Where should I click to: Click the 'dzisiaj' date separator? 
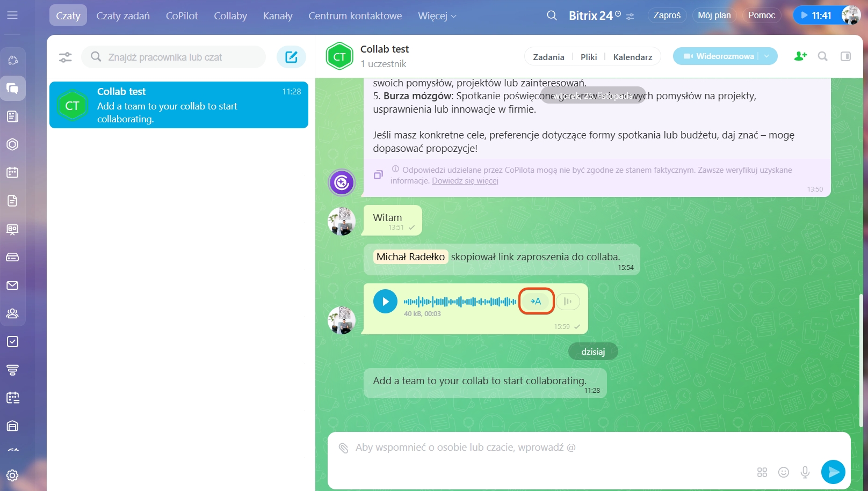[x=593, y=352]
